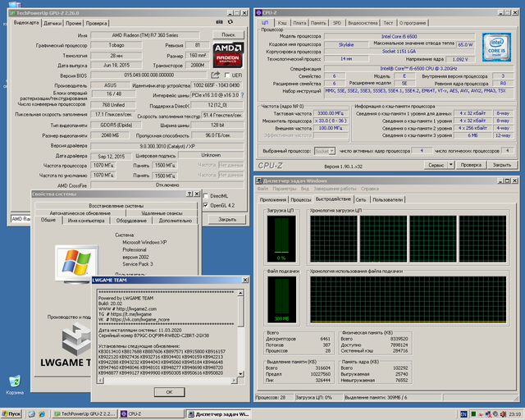Image resolution: width=525 pixels, height=420 pixels.
Task: Click the Пуск start button
Action: pyautogui.click(x=13, y=414)
